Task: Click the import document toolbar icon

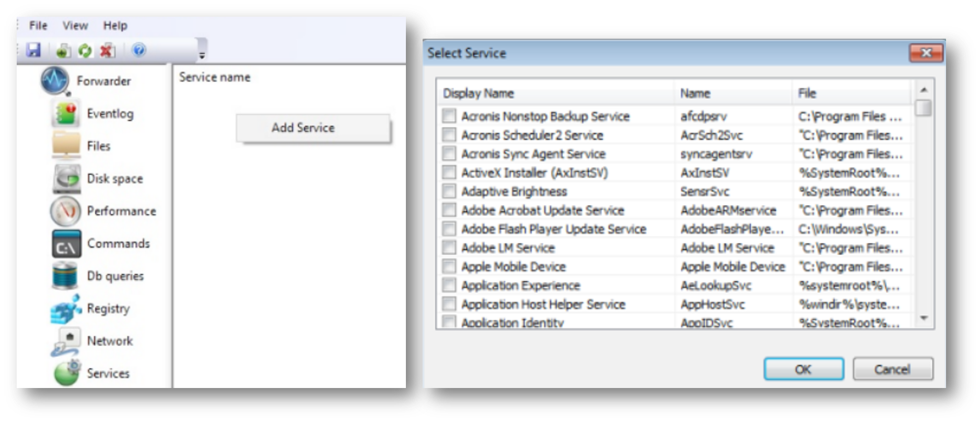Action: tap(63, 51)
